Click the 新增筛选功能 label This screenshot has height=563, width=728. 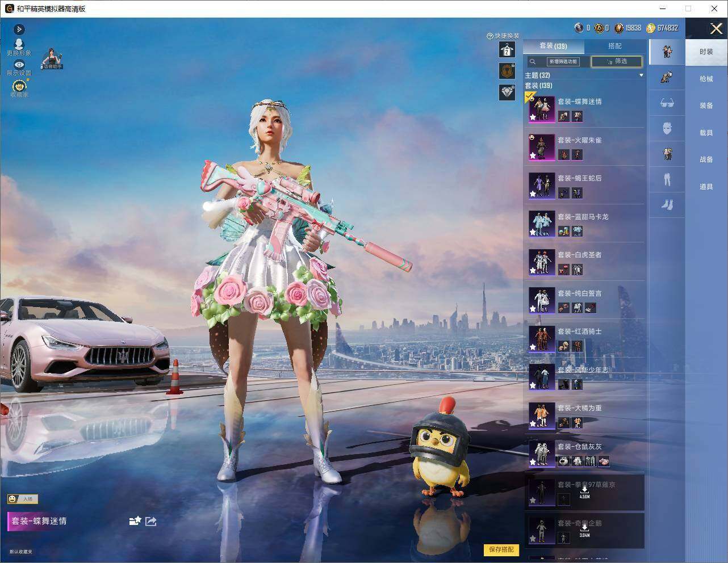tap(563, 61)
